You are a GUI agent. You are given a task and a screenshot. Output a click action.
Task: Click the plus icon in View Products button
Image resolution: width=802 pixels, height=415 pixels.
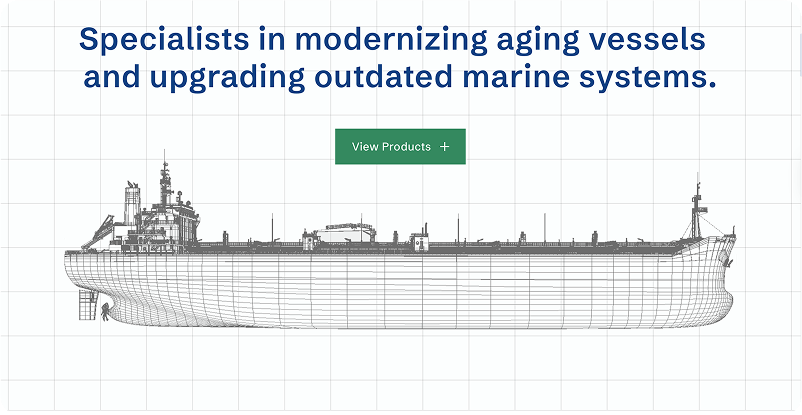click(x=444, y=147)
